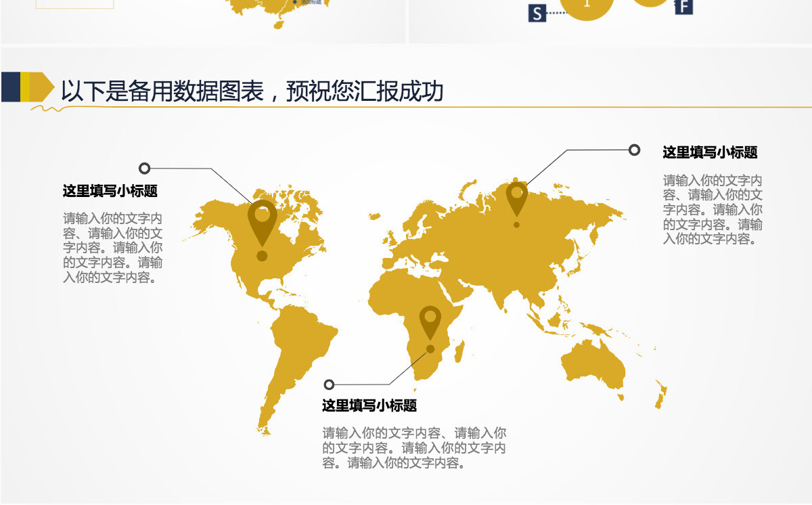Viewport: 812px width, 505px height.
Task: Click the callout circle at the Africa line end
Action: (x=329, y=385)
